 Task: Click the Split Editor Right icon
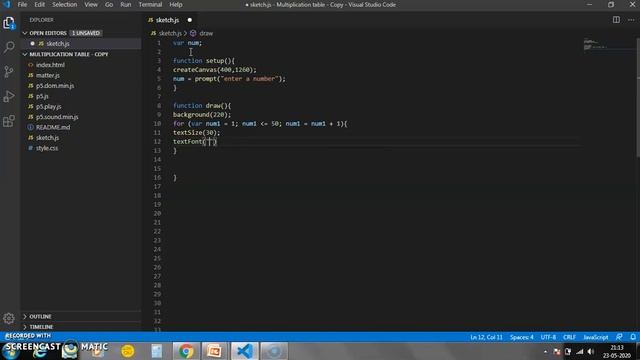pyautogui.click(x=616, y=20)
